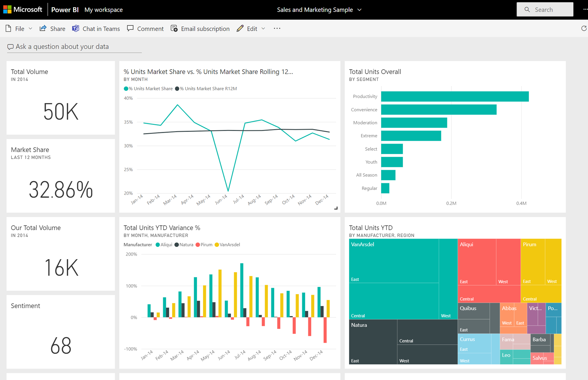Expand the Edit dropdown arrow
The height and width of the screenshot is (380, 588).
pos(263,28)
